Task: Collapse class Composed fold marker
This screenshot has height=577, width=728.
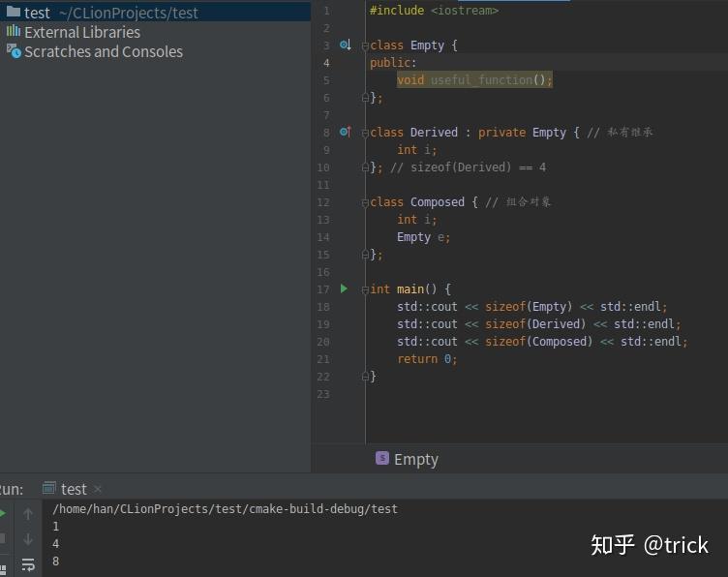Action: (365, 202)
